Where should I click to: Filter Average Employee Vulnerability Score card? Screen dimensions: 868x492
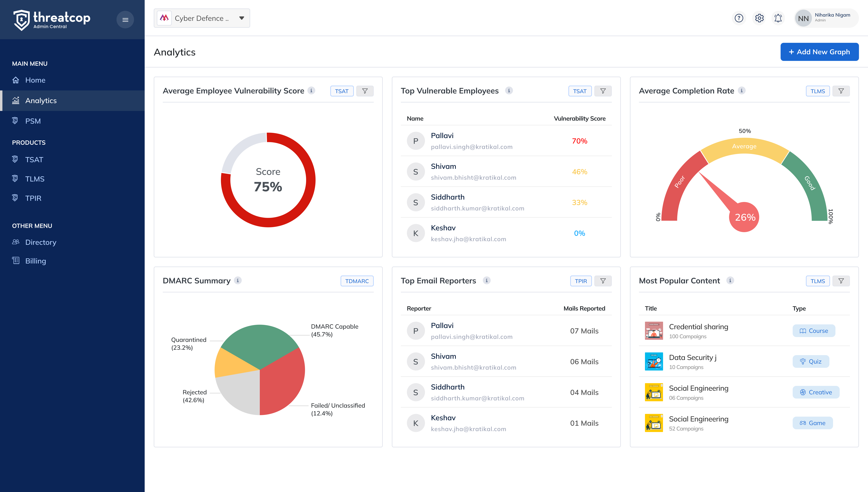point(365,91)
